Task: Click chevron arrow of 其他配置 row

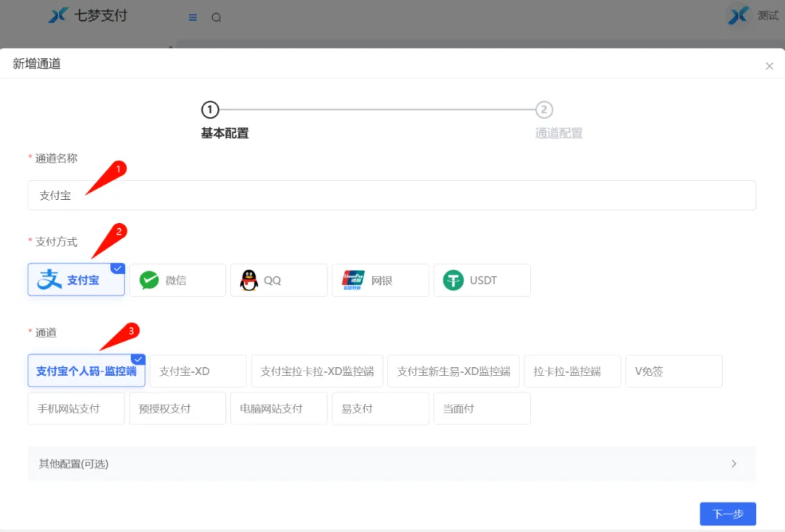Action: 734,464
